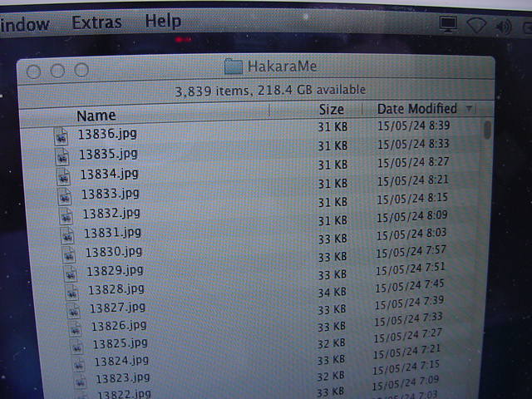Select the 13834.jpg file icon
The width and height of the screenshot is (532, 399).
pos(64,176)
